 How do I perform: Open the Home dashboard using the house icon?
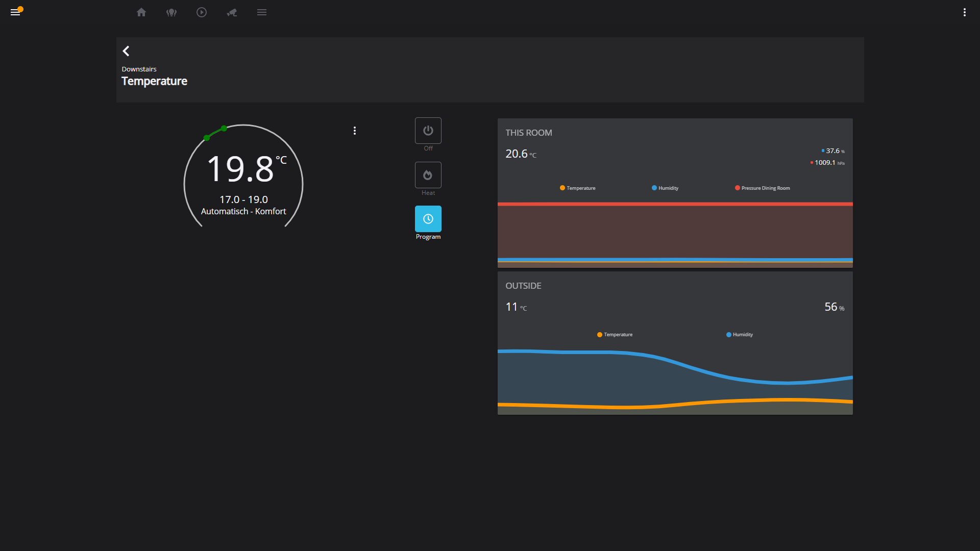(141, 12)
